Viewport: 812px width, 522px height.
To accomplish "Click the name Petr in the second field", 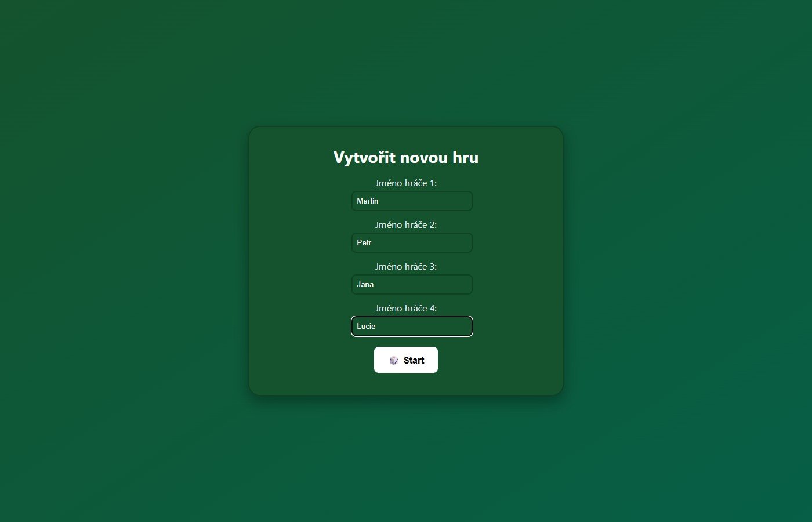I will click(x=364, y=243).
